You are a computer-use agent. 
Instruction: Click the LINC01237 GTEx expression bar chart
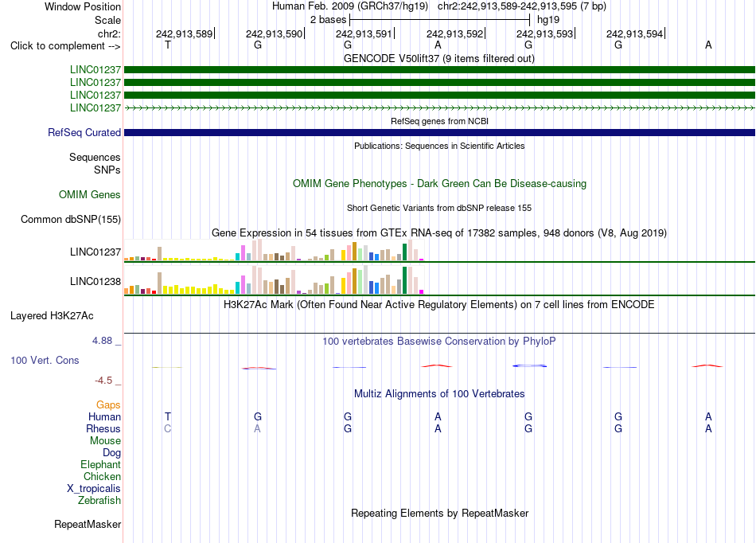275,250
